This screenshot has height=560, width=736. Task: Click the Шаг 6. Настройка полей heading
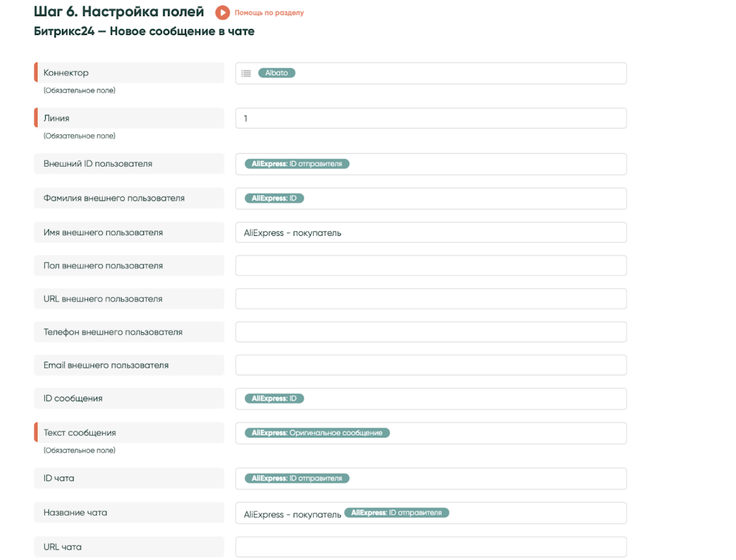(x=119, y=12)
